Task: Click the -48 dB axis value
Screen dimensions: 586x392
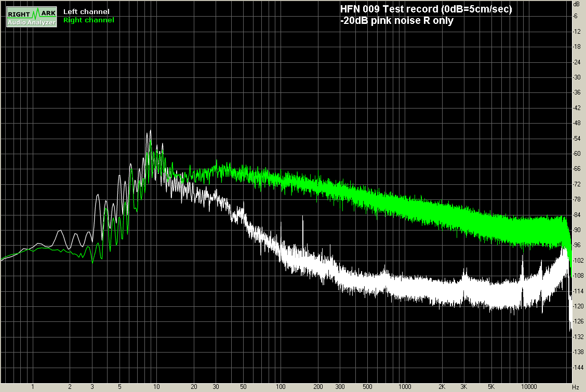Action: coord(577,123)
